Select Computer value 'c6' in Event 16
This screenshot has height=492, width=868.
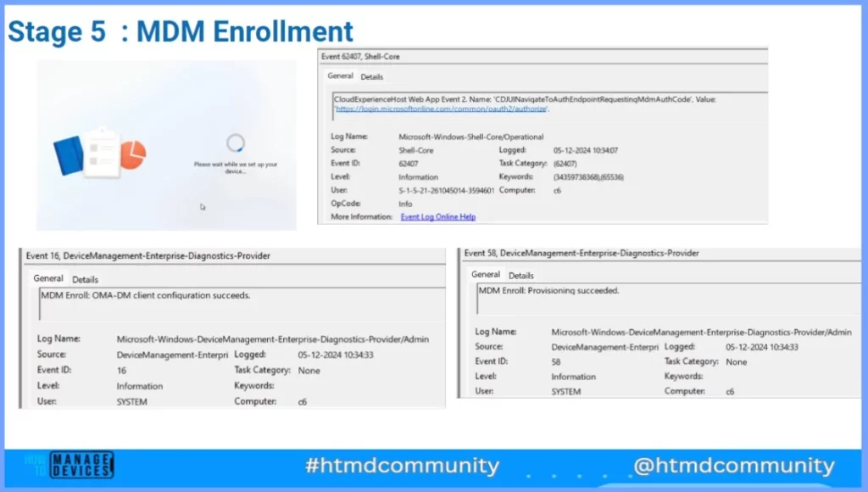303,402
